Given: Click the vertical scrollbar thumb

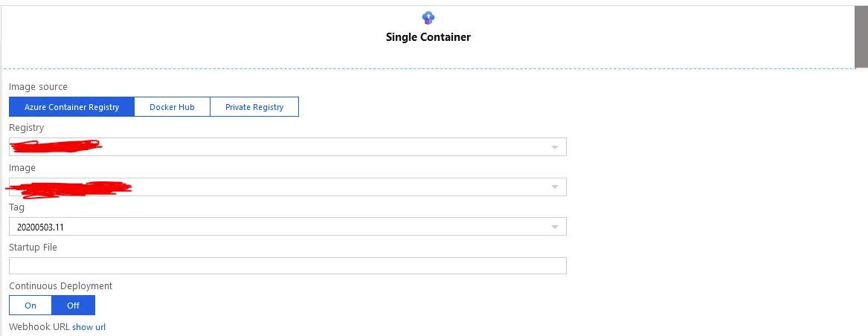Looking at the screenshot, I should [861, 37].
